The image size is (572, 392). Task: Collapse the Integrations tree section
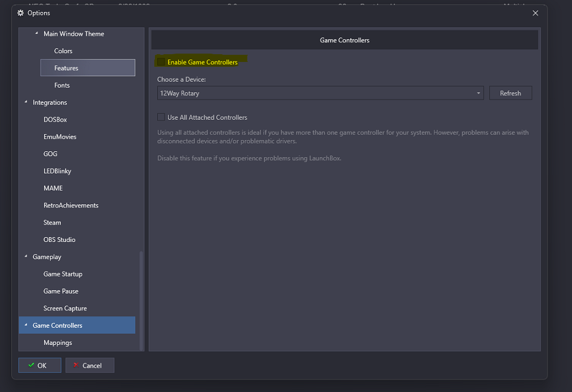[26, 102]
